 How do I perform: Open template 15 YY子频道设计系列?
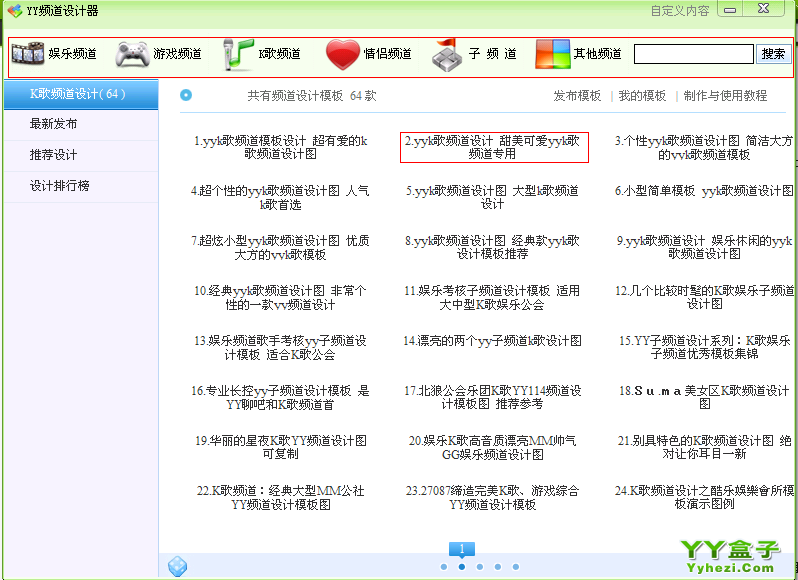coord(704,347)
